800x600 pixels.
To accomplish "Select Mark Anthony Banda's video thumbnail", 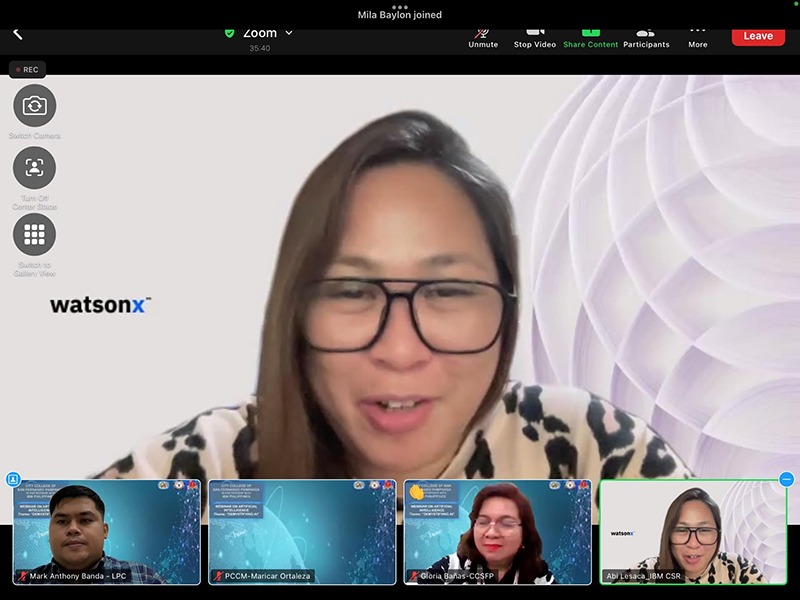I will point(106,531).
